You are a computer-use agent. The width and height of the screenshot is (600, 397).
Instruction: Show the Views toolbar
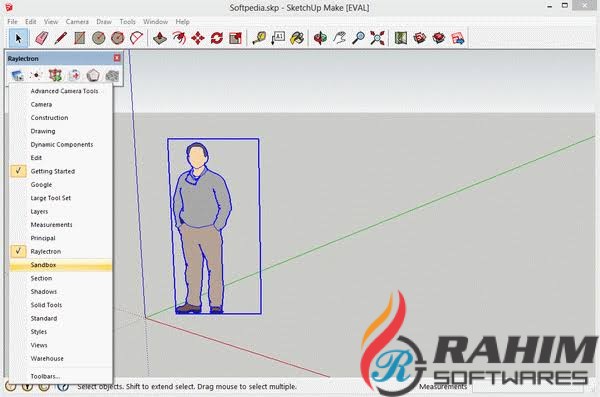pos(60,345)
